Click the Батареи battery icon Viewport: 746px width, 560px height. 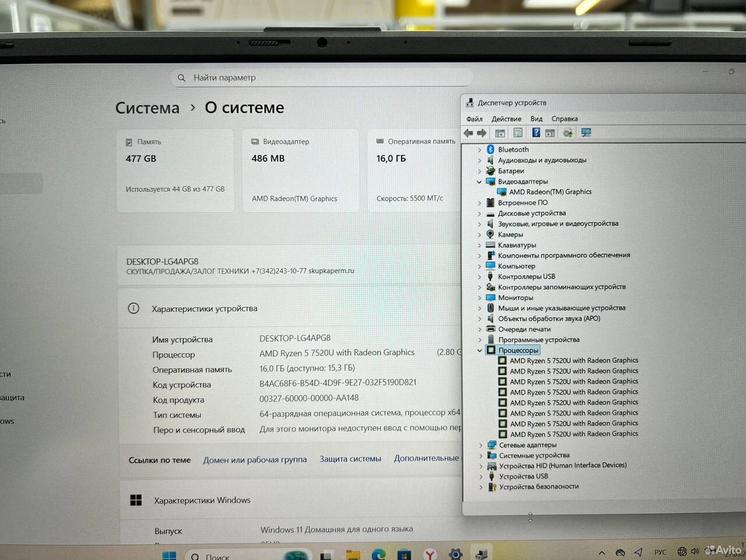point(491,170)
